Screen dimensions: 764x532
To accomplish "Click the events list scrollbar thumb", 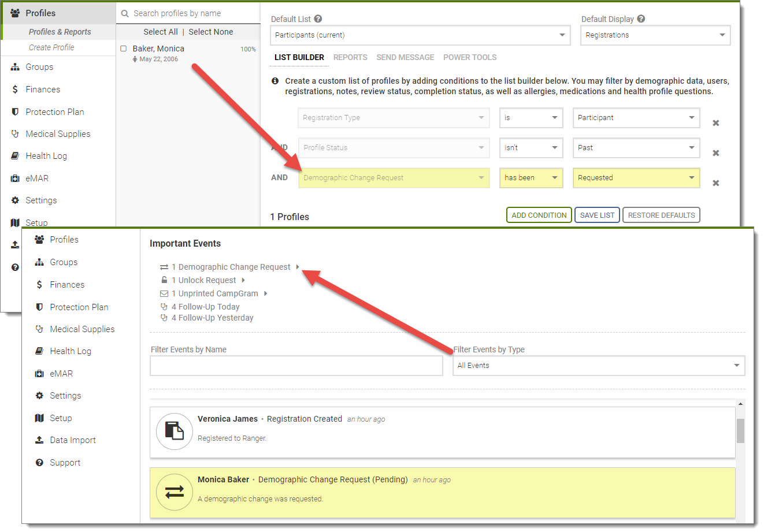I will (x=740, y=431).
